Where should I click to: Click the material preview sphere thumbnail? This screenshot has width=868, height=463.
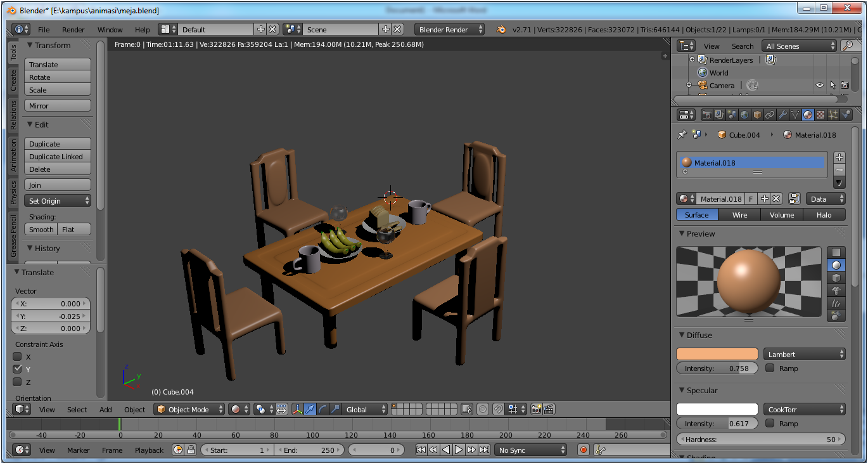click(x=749, y=282)
